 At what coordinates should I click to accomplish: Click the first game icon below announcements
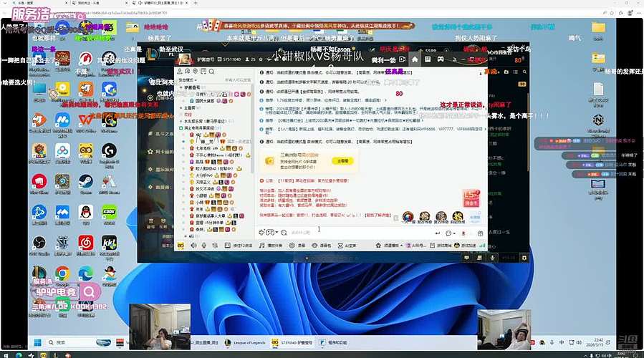tap(408, 217)
